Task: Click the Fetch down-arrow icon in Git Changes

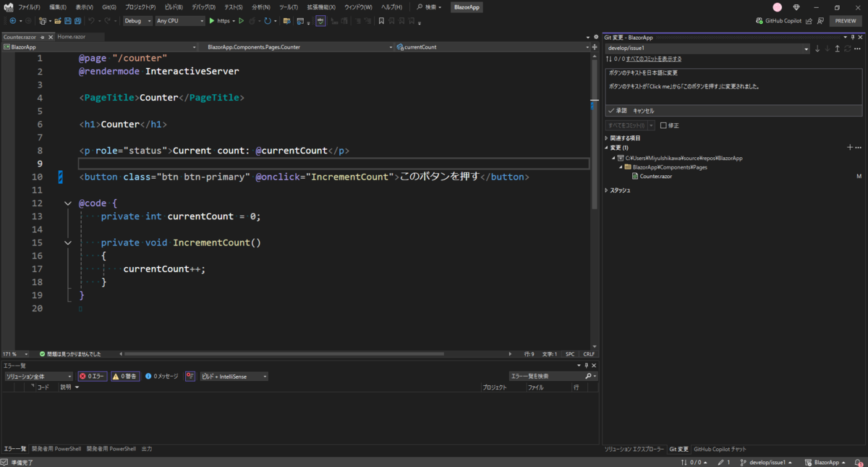Action: [x=817, y=49]
